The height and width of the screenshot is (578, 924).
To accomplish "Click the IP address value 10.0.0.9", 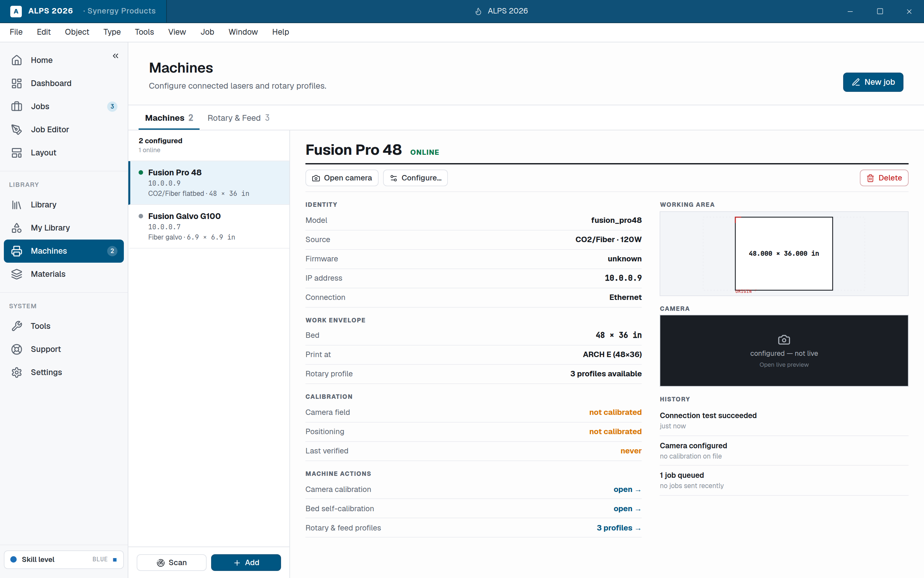I will pos(623,278).
